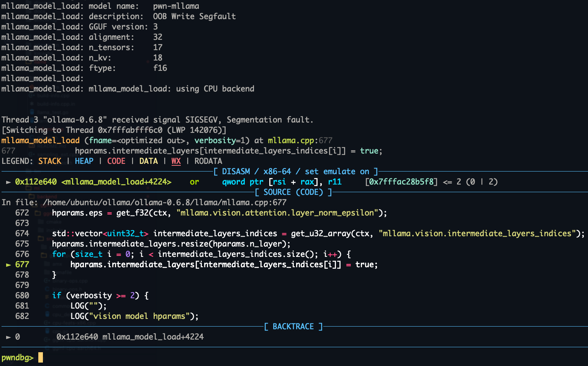Viewport: 588px width, 366px height.
Task: Click the pwndbg command prompt cursor
Action: click(41, 358)
